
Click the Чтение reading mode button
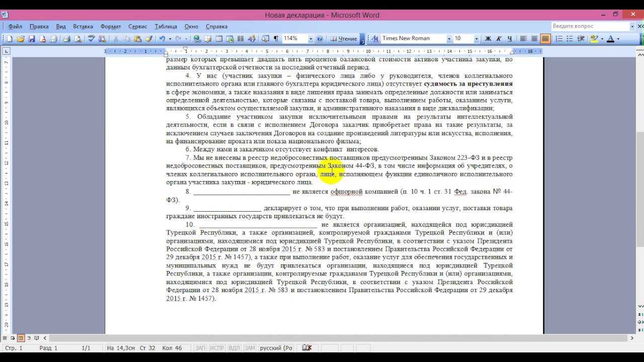point(344,39)
